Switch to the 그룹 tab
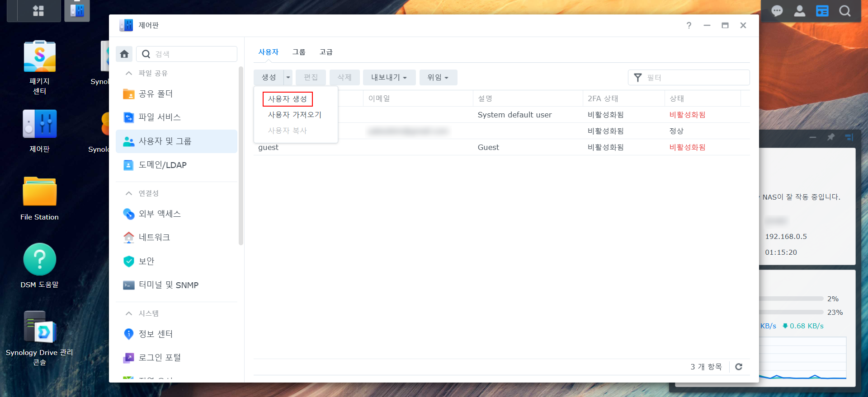 [299, 52]
